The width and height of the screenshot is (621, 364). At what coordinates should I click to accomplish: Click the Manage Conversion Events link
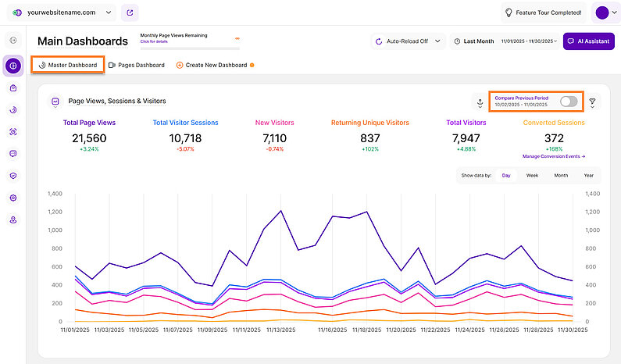pos(554,157)
